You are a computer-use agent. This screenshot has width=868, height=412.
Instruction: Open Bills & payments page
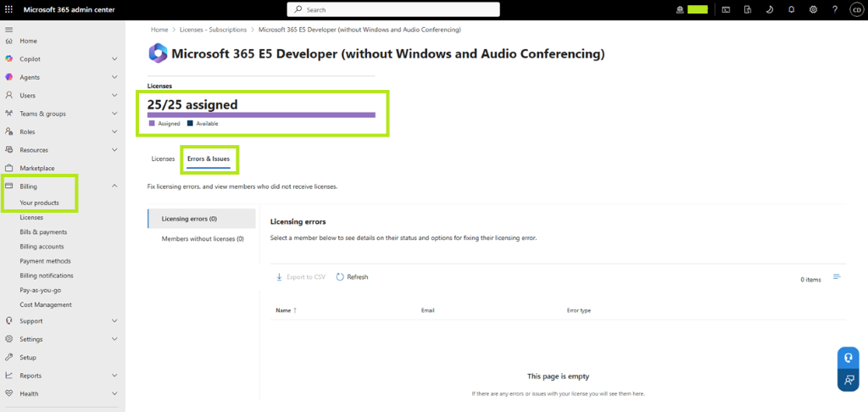tap(43, 232)
